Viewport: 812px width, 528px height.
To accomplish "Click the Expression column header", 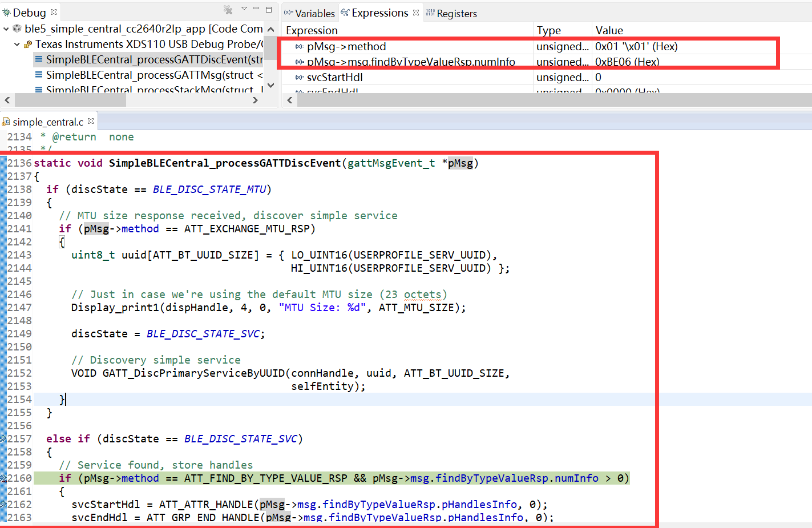I will point(312,30).
